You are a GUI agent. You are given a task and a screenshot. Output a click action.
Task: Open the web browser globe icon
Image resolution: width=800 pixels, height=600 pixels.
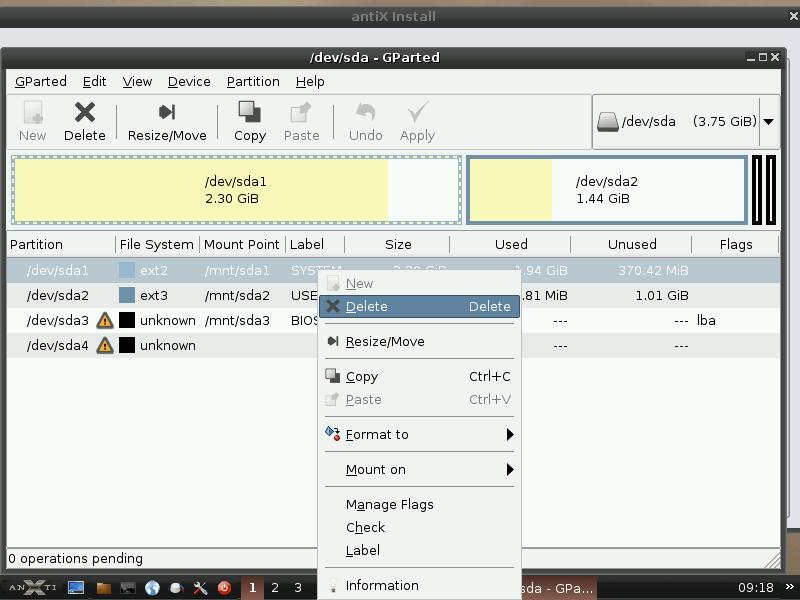pyautogui.click(x=152, y=588)
